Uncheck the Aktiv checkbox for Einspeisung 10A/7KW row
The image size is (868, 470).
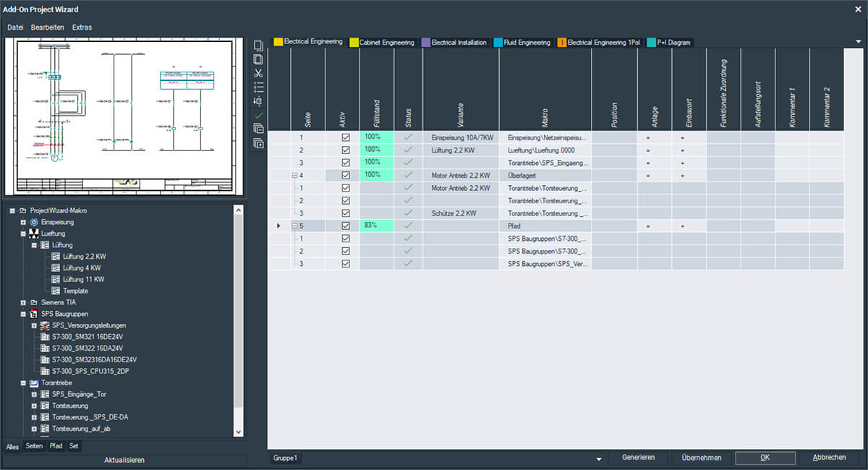pos(345,137)
